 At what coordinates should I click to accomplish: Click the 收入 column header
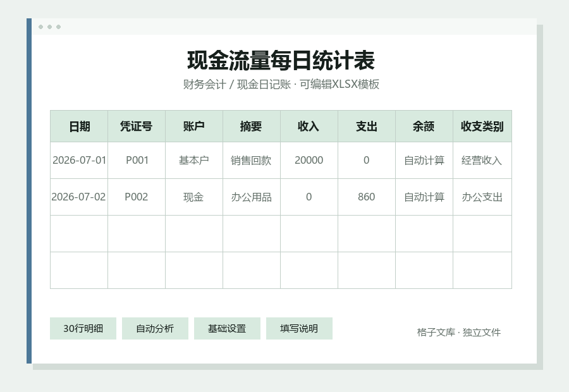309,126
